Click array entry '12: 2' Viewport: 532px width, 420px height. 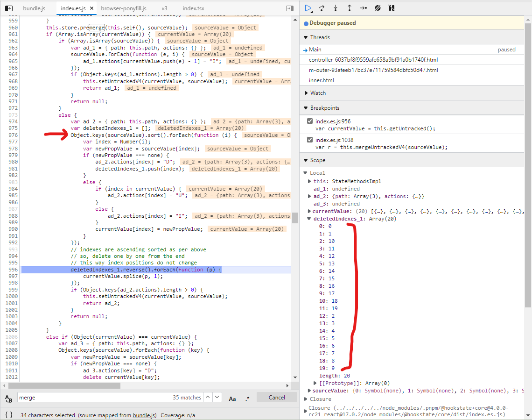[327, 316]
